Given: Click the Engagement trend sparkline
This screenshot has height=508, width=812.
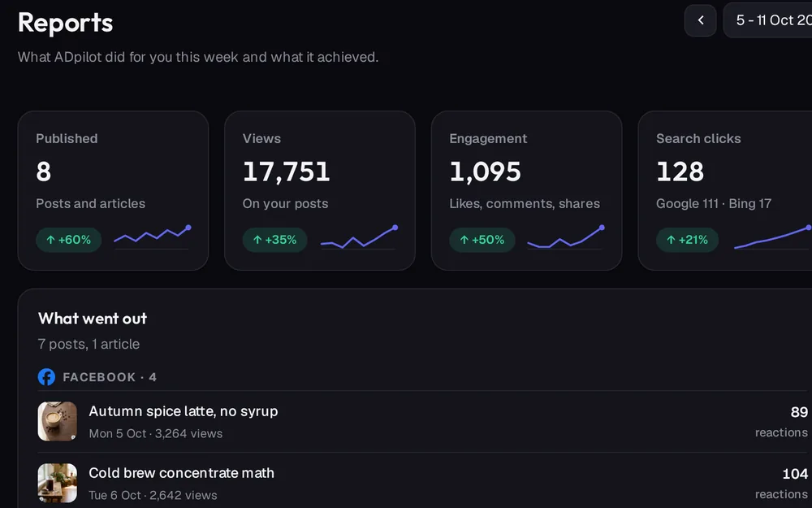Looking at the screenshot, I should (x=565, y=237).
